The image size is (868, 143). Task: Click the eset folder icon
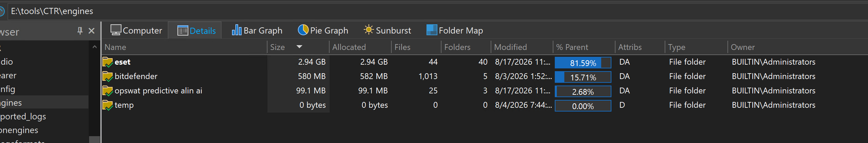(107, 62)
